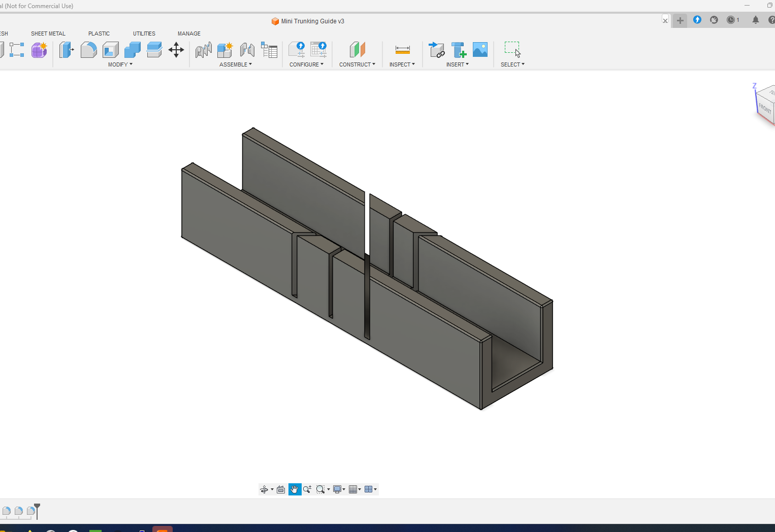
Task: Open the notifications bell
Action: 756,20
